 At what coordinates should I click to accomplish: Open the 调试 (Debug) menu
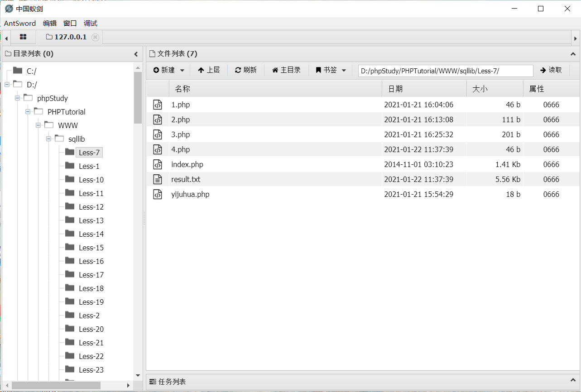tap(91, 24)
